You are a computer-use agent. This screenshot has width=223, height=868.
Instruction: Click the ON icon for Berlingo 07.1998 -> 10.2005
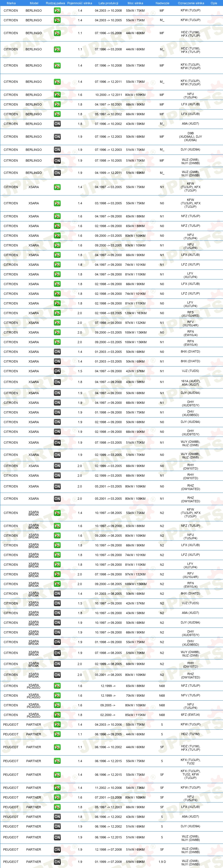click(57, 161)
